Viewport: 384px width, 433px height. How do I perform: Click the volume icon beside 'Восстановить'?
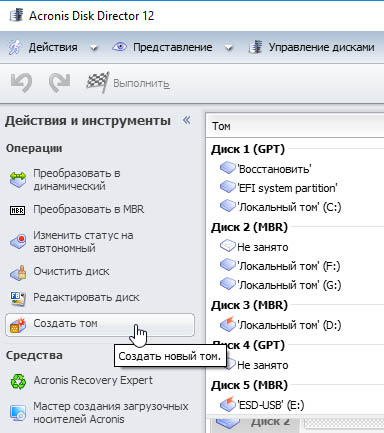228,168
